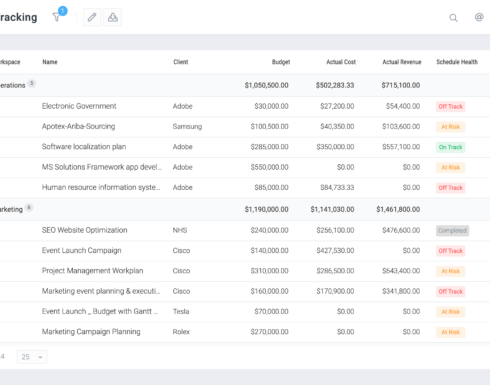Select the $341,800.00 actual revenue cell
490x385 pixels.
[401, 291]
